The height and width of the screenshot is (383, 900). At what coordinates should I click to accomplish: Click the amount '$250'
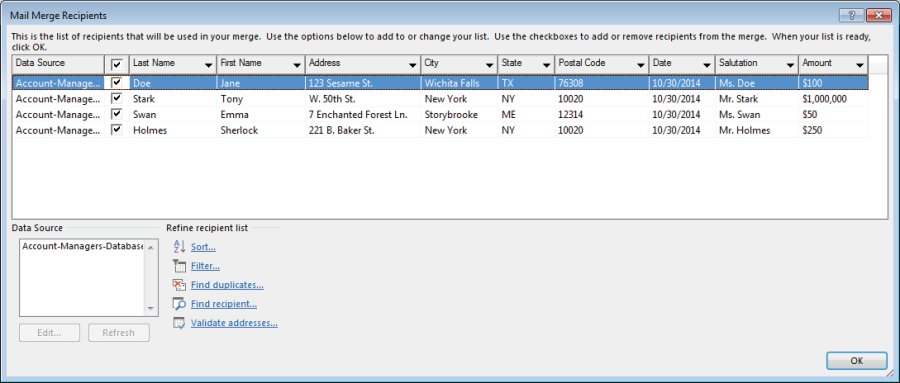coord(812,130)
